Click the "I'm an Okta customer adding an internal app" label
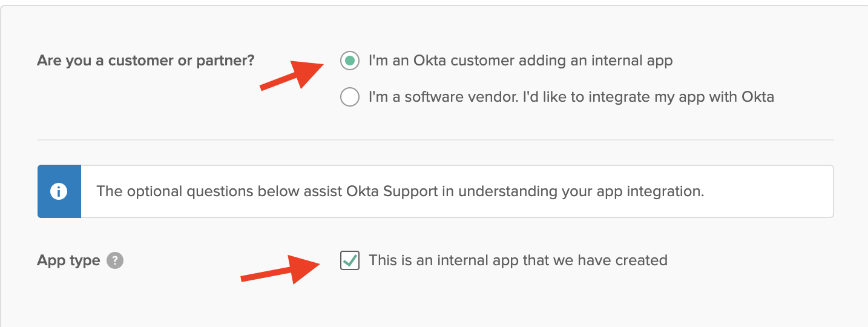 point(521,61)
